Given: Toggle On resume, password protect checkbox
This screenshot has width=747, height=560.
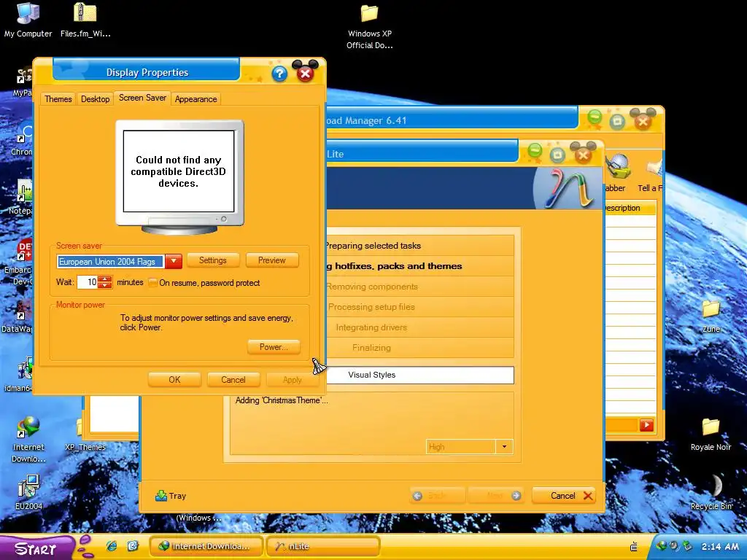Looking at the screenshot, I should 152,283.
